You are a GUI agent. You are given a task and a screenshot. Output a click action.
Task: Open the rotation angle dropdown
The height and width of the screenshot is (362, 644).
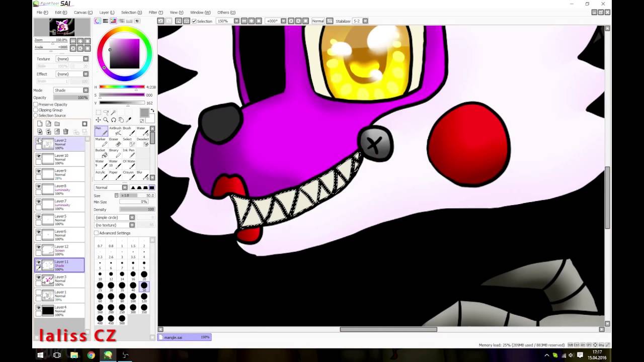(276, 21)
